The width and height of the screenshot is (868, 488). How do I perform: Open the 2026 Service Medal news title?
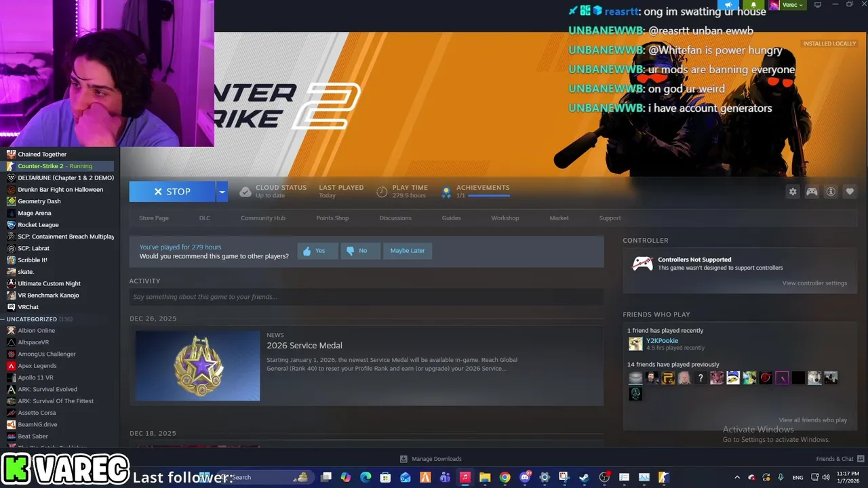coord(304,346)
